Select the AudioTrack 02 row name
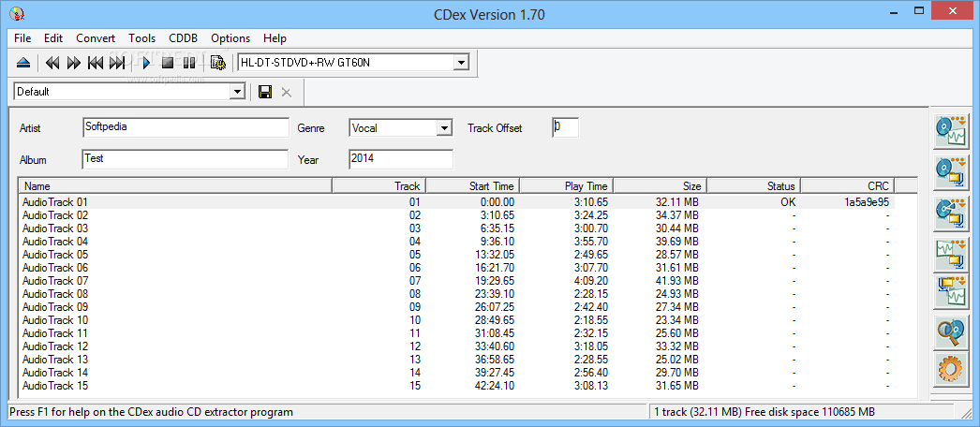 55,215
